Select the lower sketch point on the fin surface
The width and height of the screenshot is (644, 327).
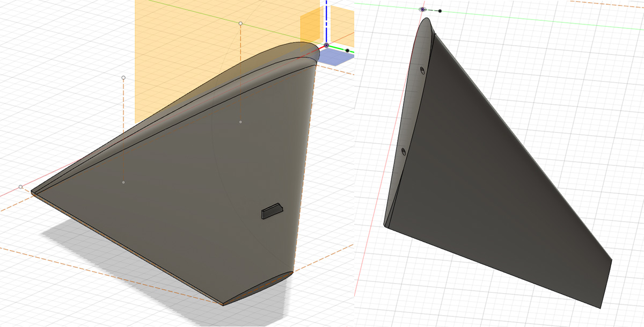click(123, 183)
